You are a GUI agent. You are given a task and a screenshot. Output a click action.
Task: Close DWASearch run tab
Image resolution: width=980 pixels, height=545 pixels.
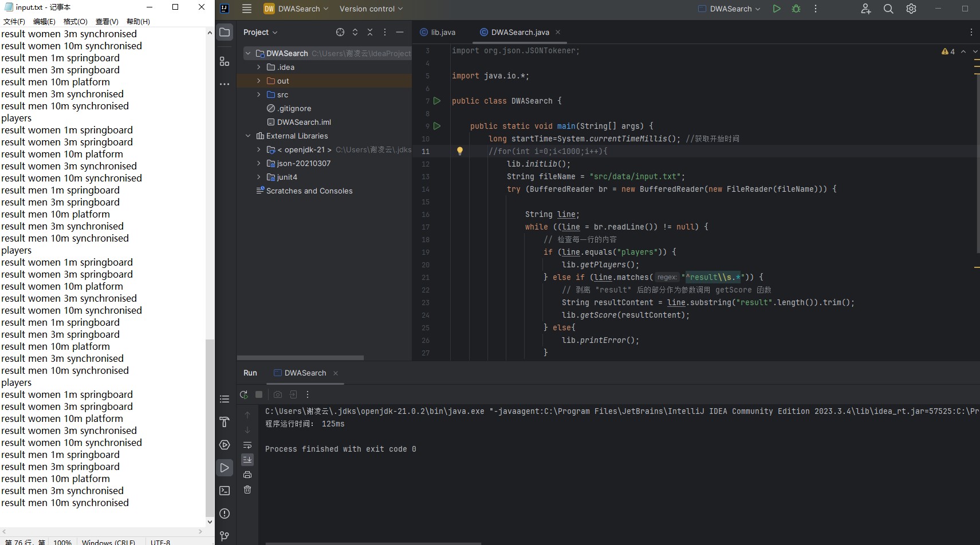336,373
